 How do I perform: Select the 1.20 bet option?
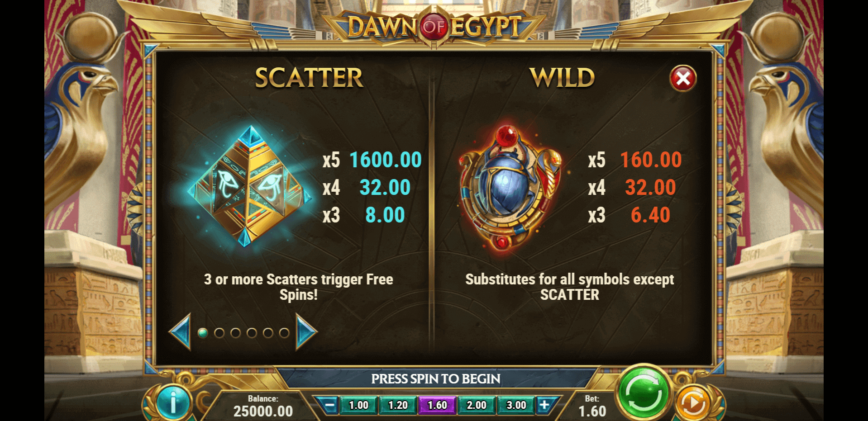coord(398,405)
